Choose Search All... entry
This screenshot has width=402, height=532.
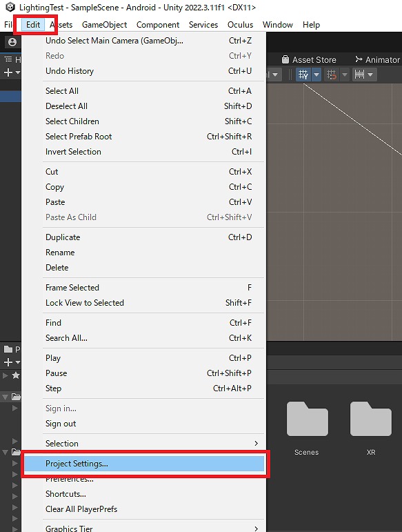[x=144, y=338]
